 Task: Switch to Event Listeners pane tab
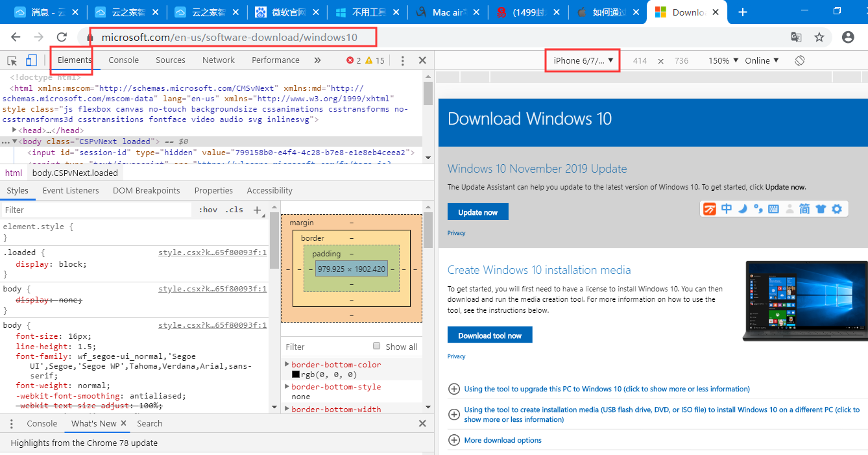pos(71,191)
